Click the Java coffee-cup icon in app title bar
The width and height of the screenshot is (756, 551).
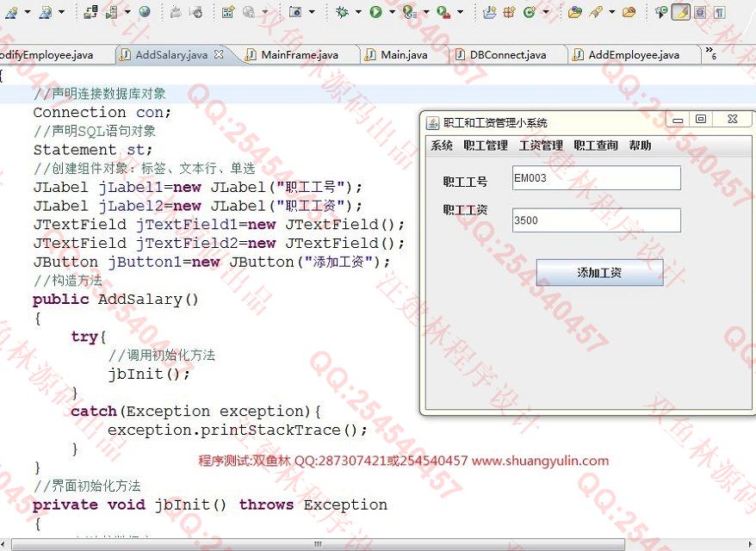pos(432,123)
